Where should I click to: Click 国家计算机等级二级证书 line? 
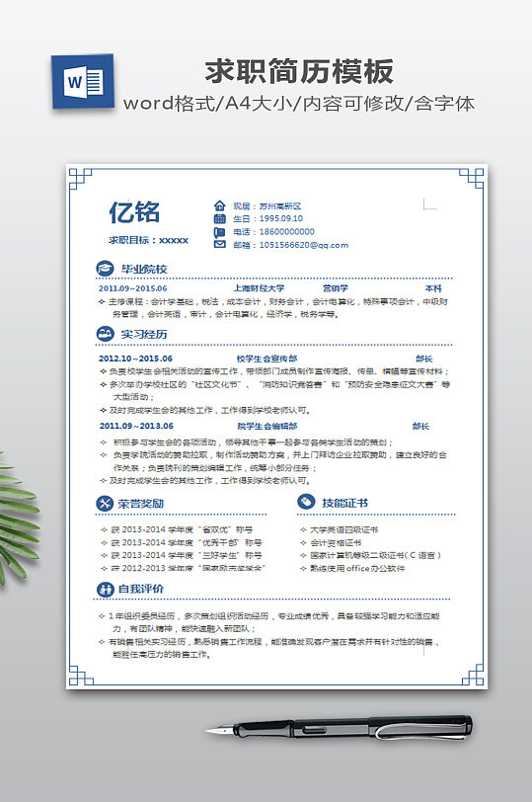point(370,555)
